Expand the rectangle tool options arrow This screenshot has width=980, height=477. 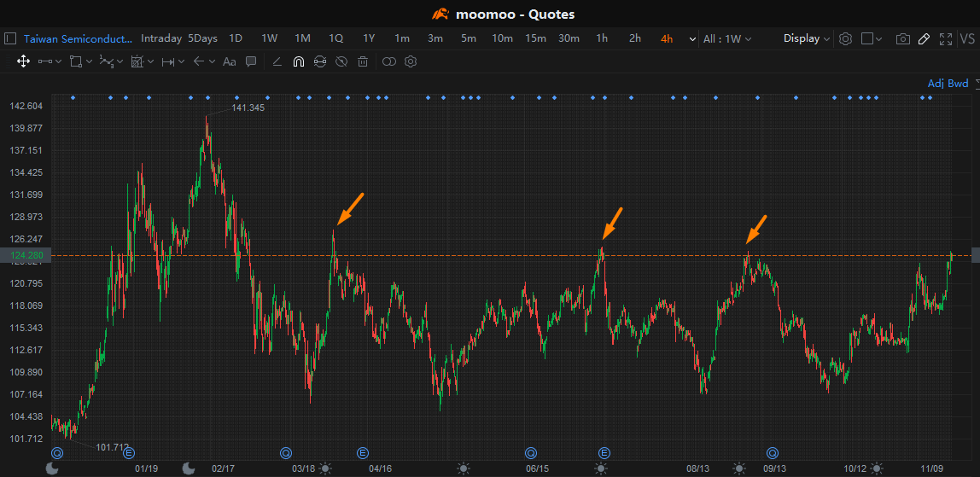coord(89,61)
